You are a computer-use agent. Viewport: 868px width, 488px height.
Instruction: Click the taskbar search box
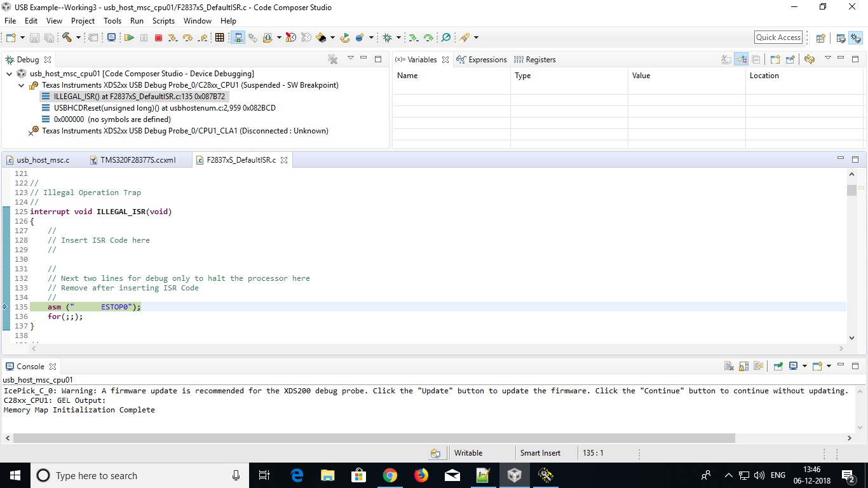pyautogui.click(x=140, y=475)
